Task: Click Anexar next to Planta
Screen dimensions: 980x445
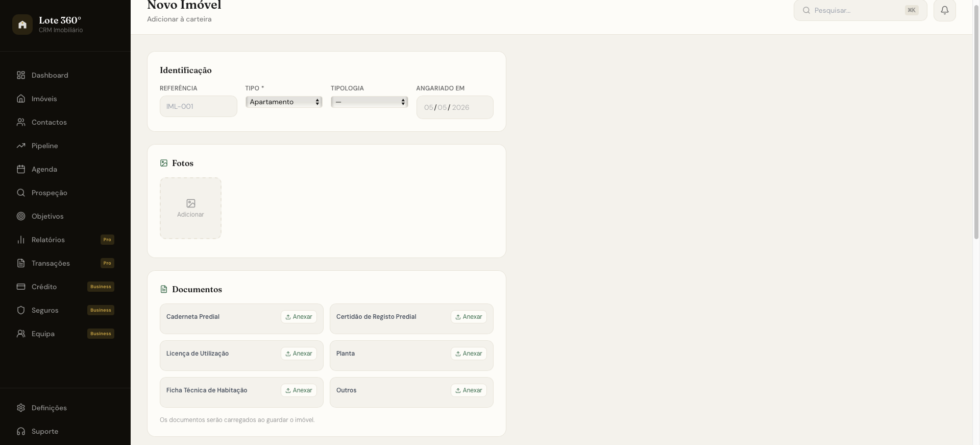Action: point(469,354)
